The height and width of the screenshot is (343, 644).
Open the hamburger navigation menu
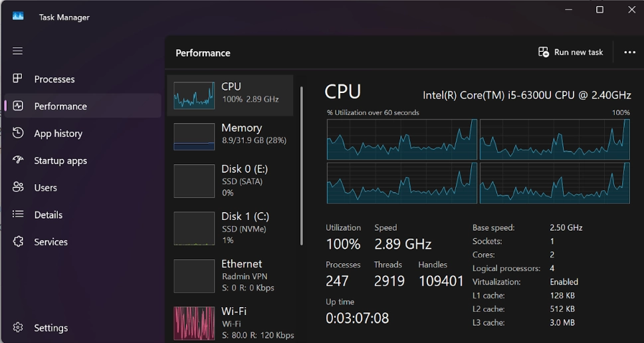(x=18, y=51)
